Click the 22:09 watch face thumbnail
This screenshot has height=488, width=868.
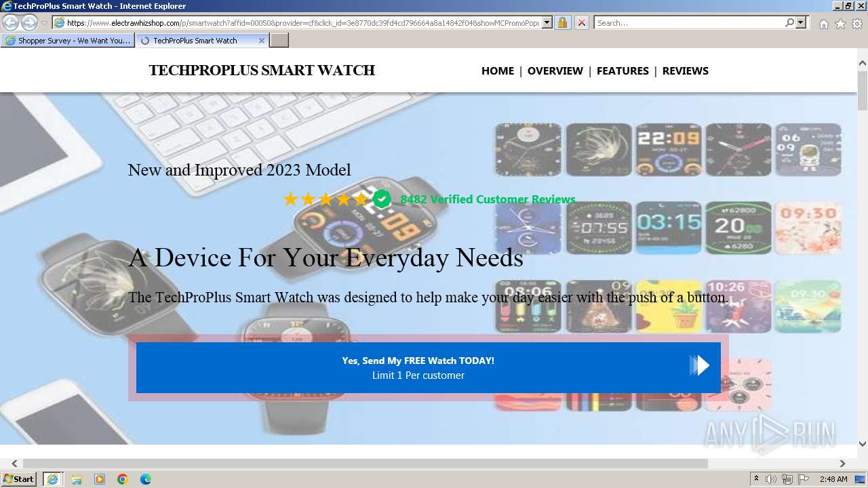(x=667, y=150)
